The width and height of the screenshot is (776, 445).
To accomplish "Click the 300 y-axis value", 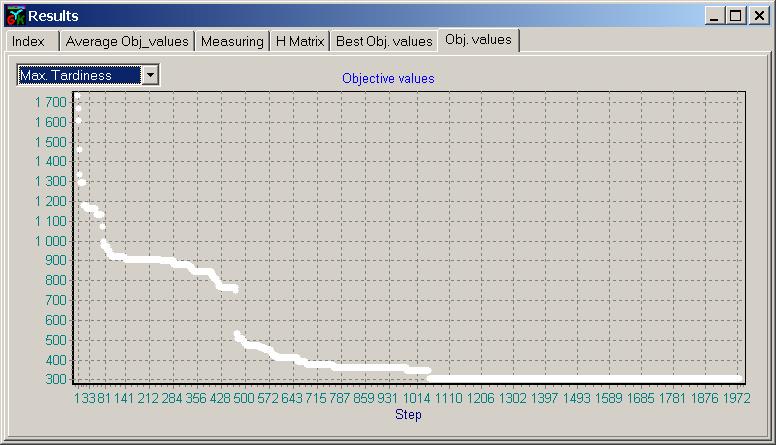I will [56, 379].
